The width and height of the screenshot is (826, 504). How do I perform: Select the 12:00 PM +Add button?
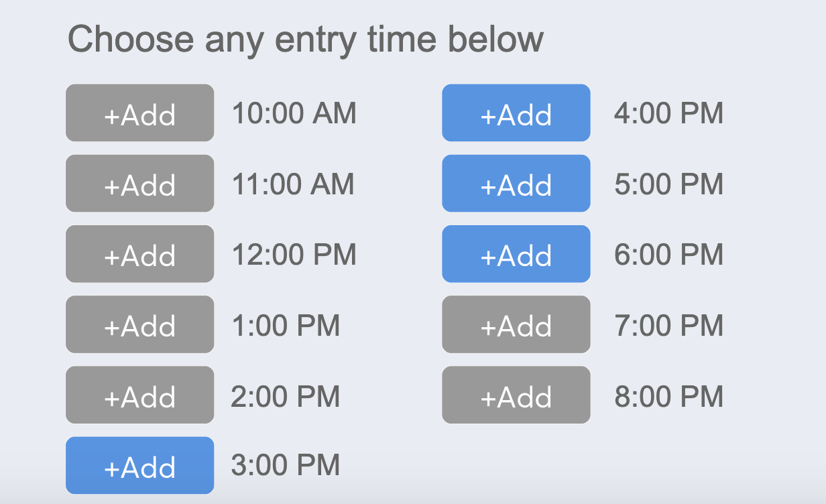(139, 254)
